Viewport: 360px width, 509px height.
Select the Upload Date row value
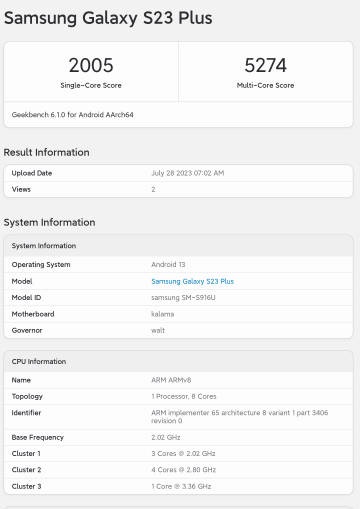pos(188,173)
